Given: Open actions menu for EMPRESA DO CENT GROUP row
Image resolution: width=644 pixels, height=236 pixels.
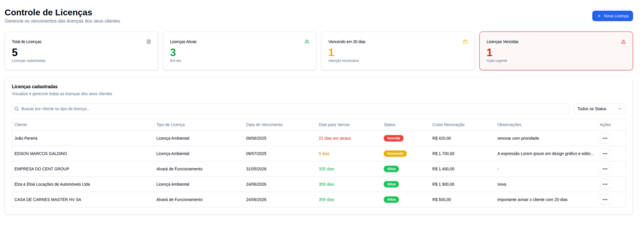Looking at the screenshot, I should [604, 169].
